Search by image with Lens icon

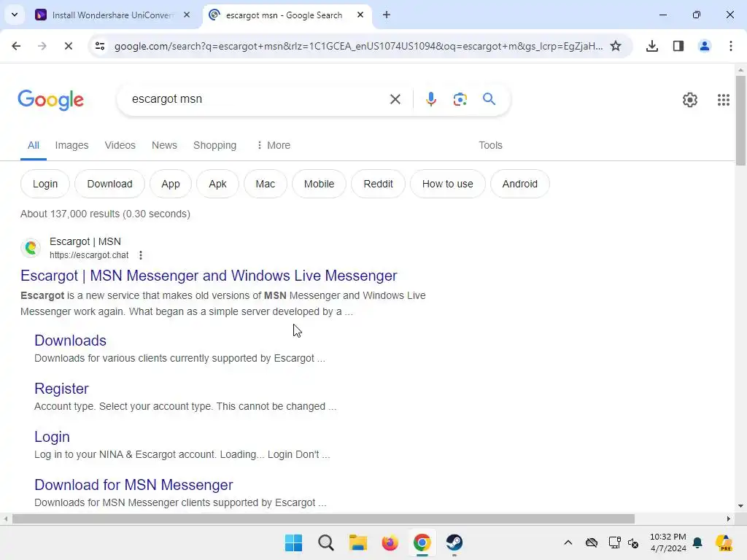click(x=460, y=99)
